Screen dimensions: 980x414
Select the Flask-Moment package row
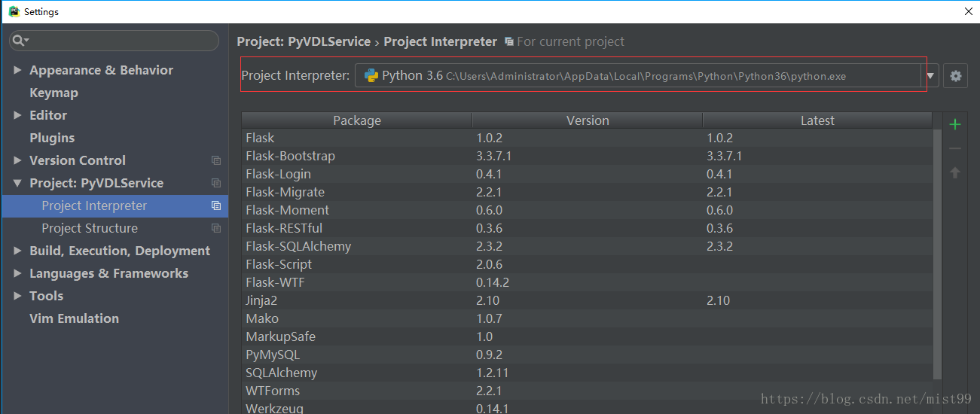click(x=587, y=210)
